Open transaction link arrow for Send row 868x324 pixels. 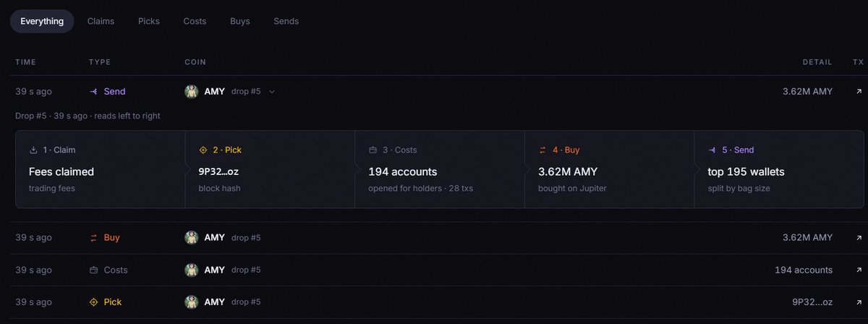[x=859, y=92]
